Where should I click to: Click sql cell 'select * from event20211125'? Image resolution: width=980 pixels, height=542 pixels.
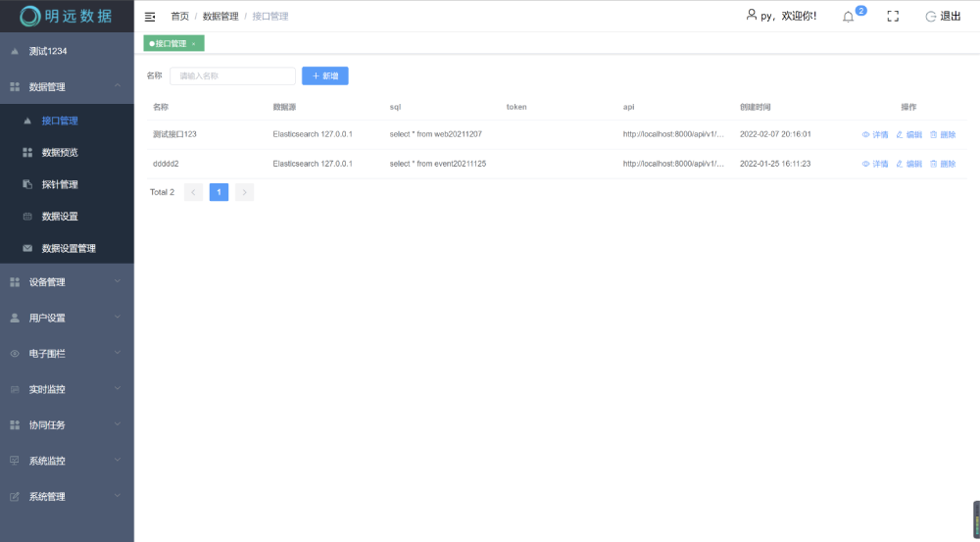[437, 164]
